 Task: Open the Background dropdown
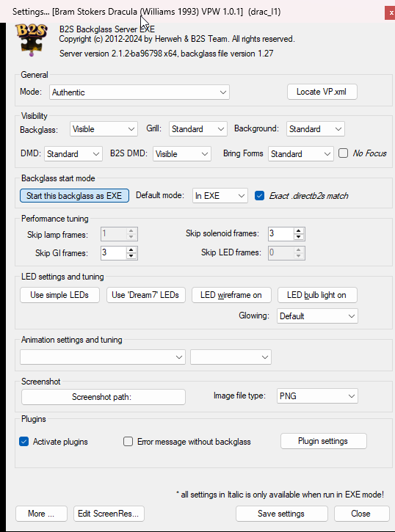pyautogui.click(x=315, y=129)
